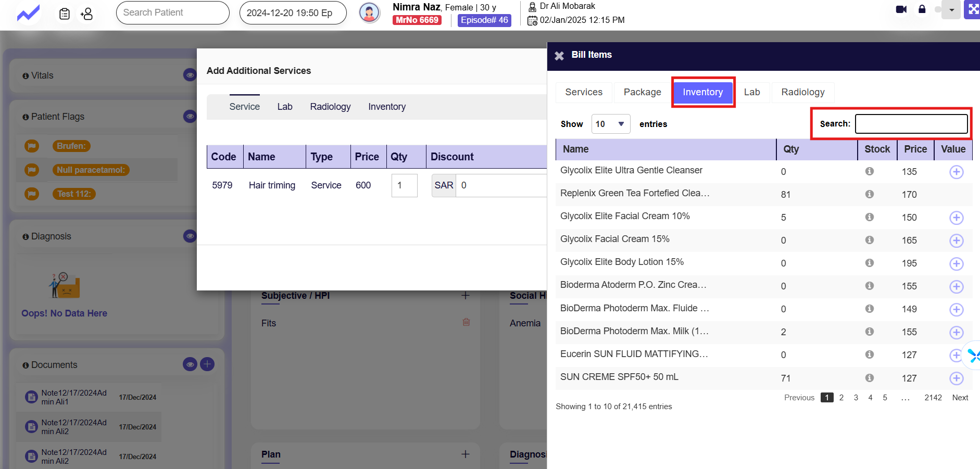This screenshot has height=469, width=980.
Task: Open the header caret dropdown menu
Action: (x=951, y=10)
